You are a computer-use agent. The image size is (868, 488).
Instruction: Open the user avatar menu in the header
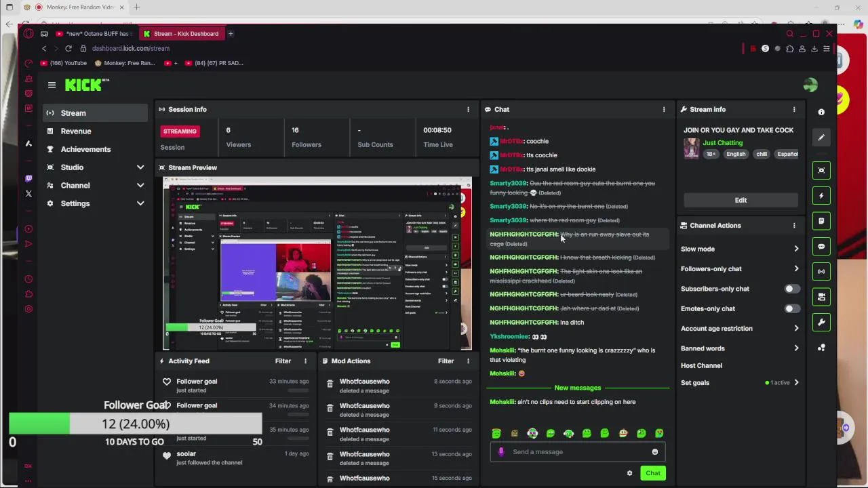810,85
